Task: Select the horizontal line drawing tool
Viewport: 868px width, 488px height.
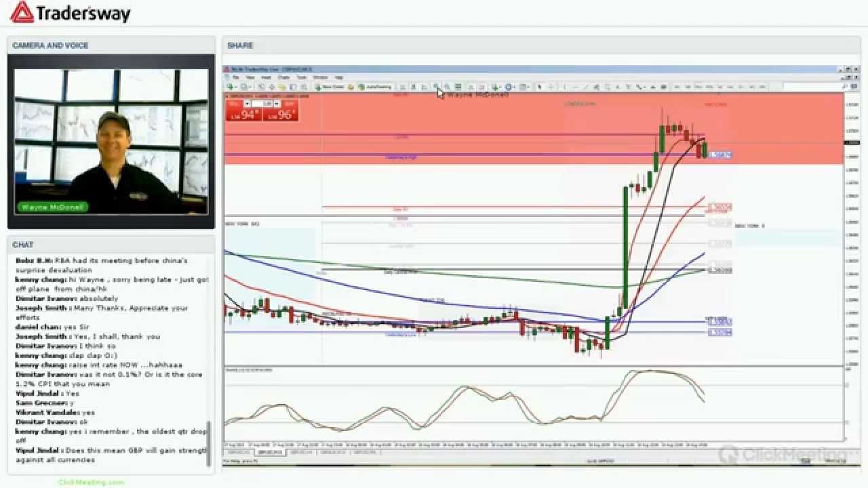Action: pos(575,87)
